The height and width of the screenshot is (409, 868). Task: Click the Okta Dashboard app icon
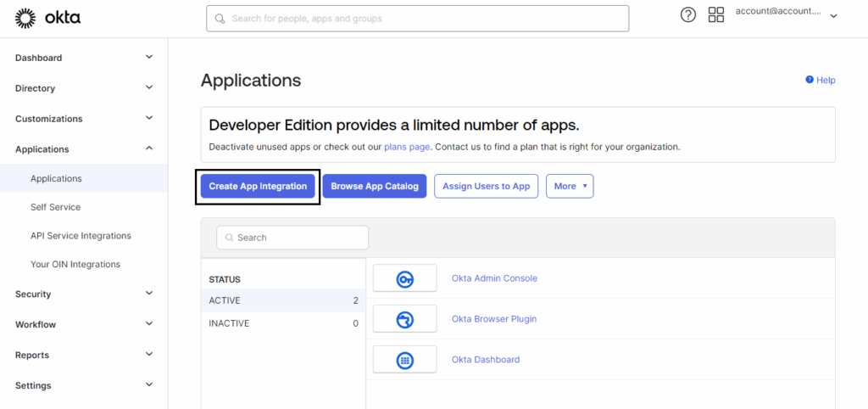click(x=404, y=360)
